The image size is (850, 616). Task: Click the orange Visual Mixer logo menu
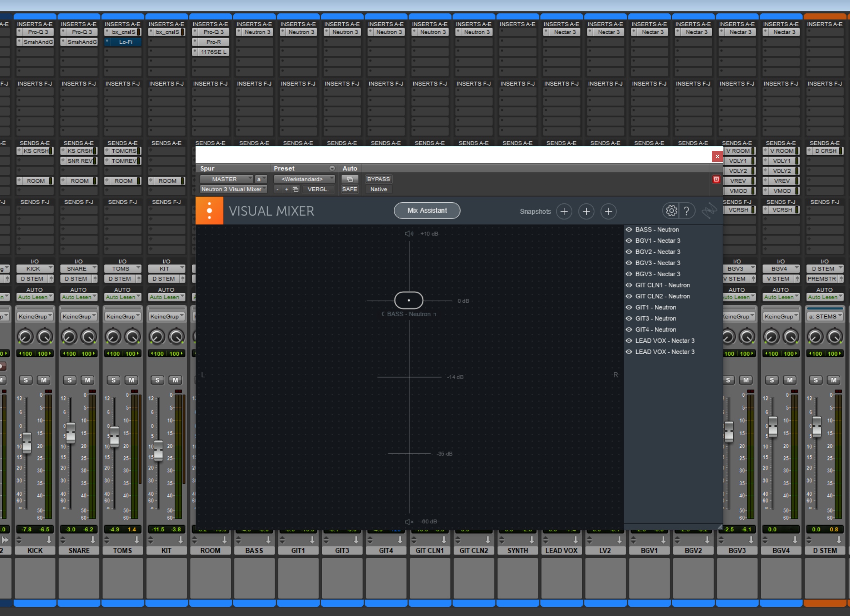(x=210, y=211)
